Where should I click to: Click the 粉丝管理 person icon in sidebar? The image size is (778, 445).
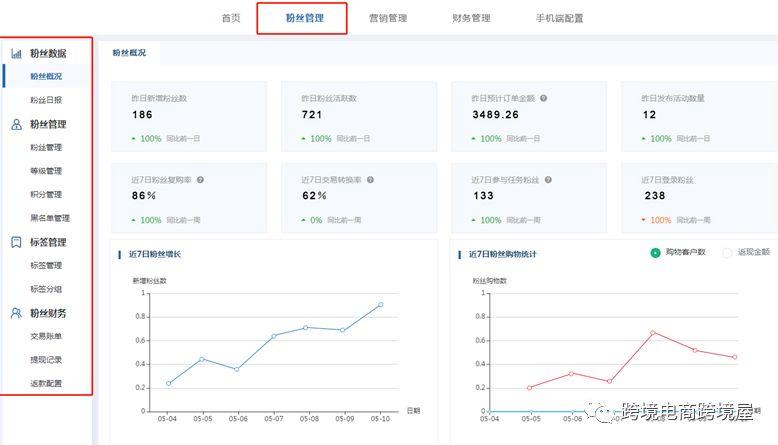(16, 124)
